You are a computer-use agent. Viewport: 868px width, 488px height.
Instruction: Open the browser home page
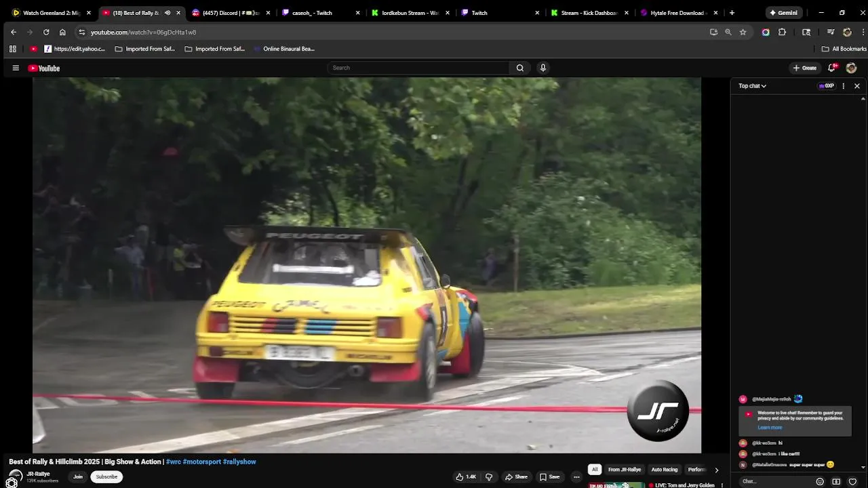[62, 32]
